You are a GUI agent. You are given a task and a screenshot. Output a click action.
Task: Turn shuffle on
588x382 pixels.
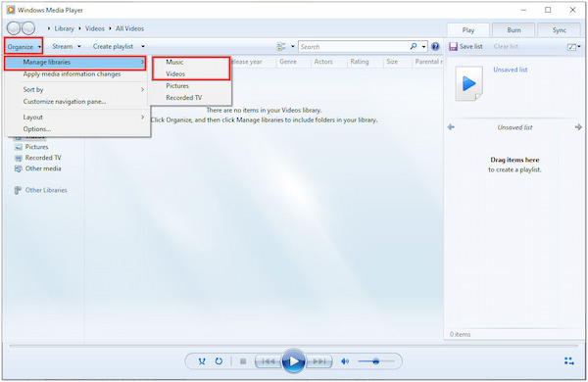click(202, 361)
